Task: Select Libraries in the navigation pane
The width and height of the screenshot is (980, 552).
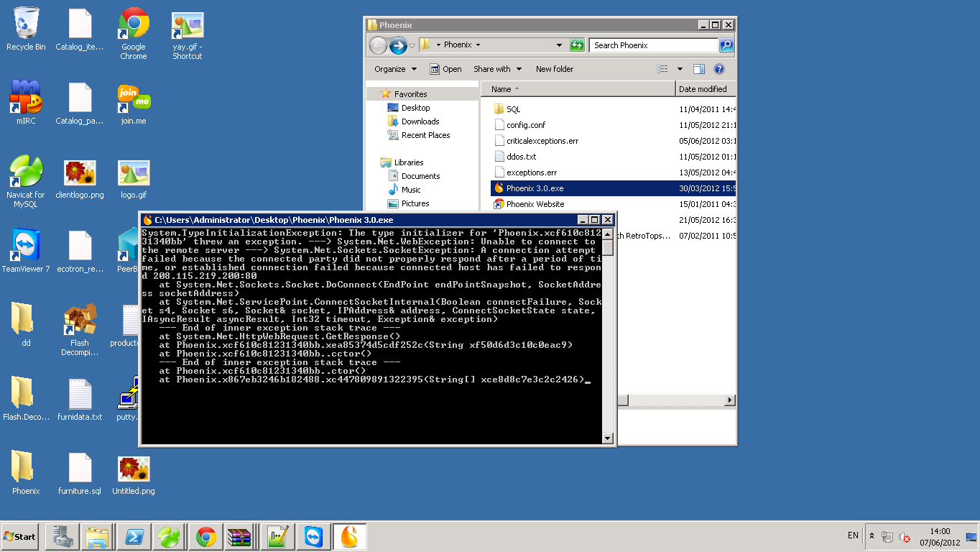Action: point(409,162)
